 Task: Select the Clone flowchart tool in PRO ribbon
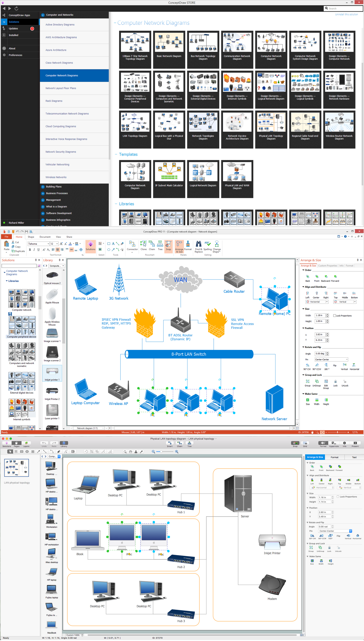point(143,246)
